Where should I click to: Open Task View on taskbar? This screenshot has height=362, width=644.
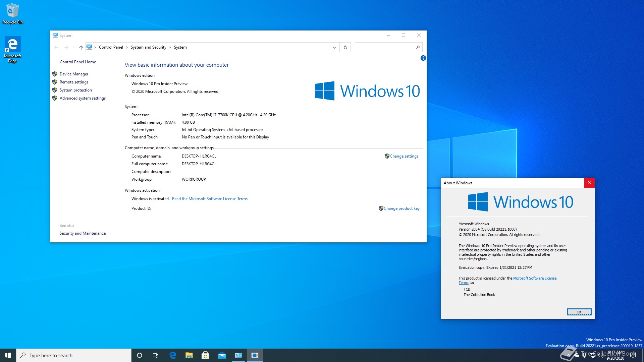coord(156,355)
